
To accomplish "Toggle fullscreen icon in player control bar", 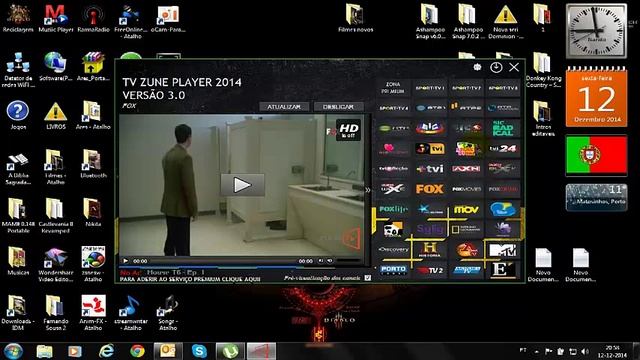I will pos(321,260).
